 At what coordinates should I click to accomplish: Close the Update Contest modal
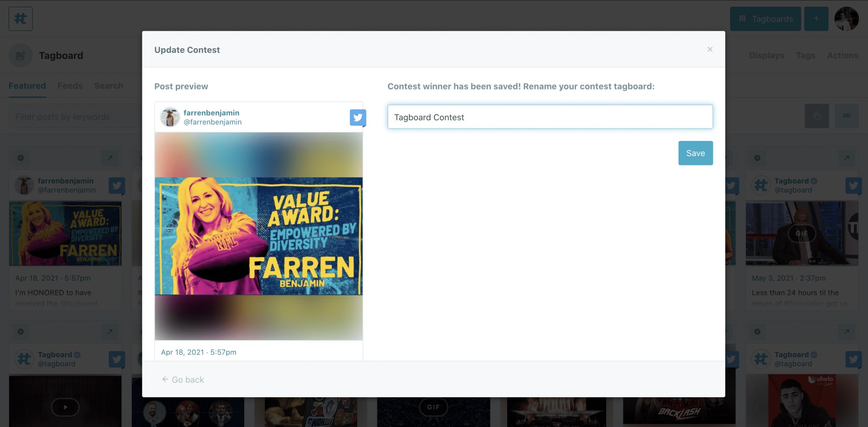tap(710, 49)
